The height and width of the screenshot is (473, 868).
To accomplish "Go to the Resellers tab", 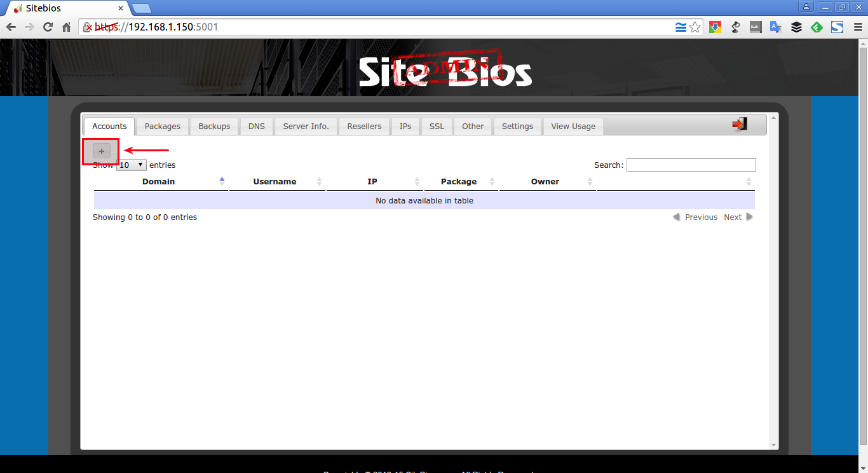I will tap(364, 126).
